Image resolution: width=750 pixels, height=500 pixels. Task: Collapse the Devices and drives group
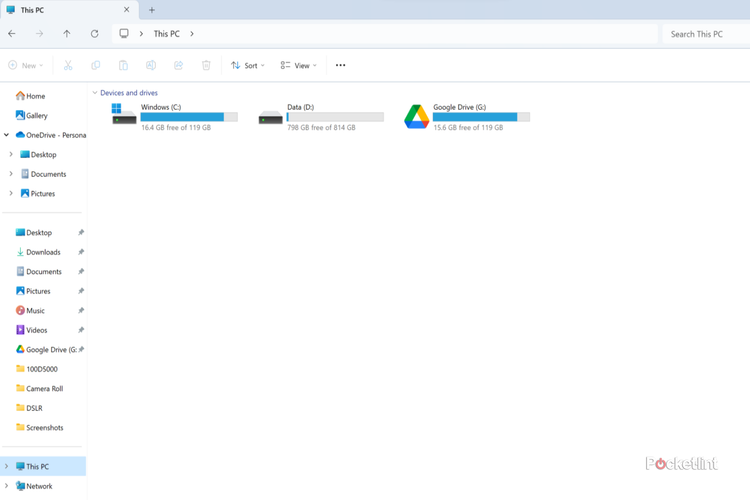95,93
